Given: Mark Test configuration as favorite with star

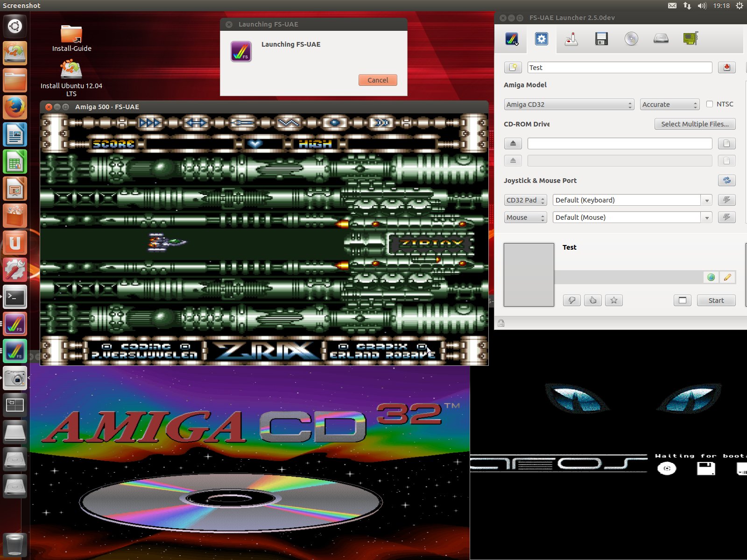Looking at the screenshot, I should coord(614,301).
